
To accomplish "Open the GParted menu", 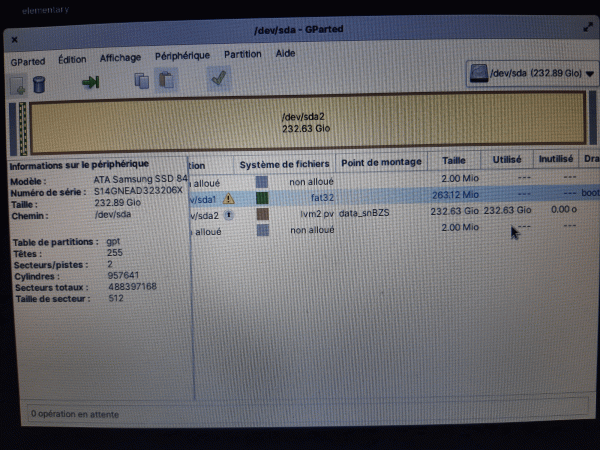I will point(28,60).
